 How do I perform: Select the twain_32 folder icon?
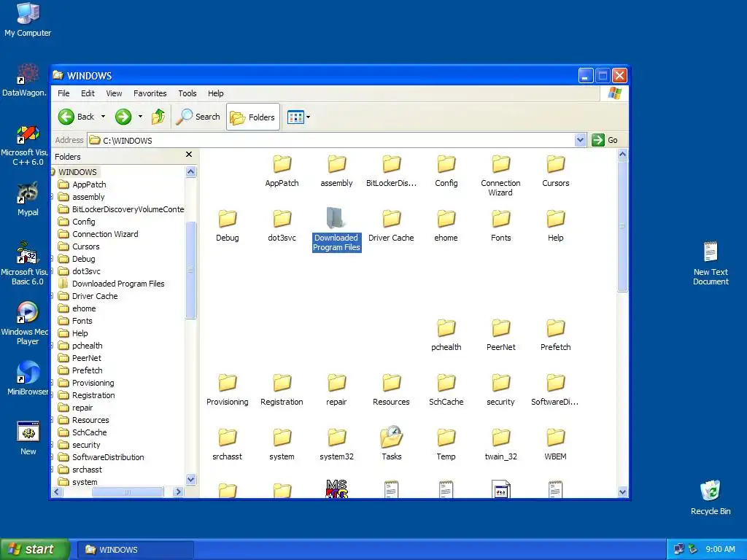[x=500, y=437]
